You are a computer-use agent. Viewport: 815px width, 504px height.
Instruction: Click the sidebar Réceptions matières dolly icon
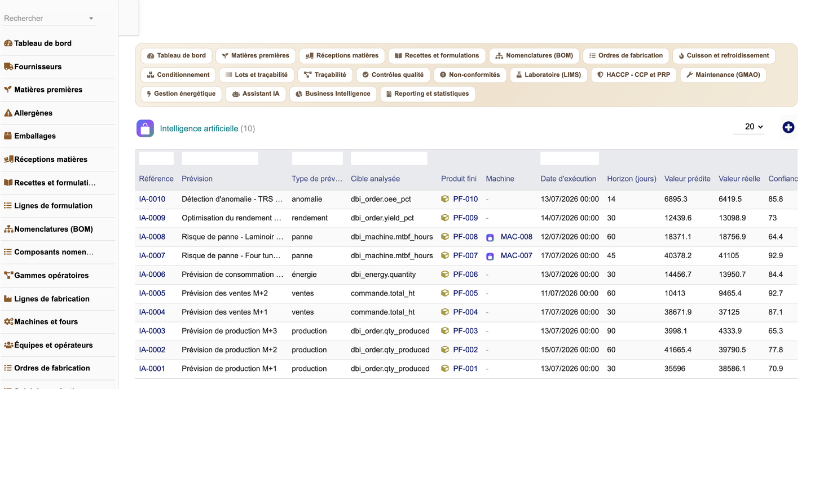pyautogui.click(x=8, y=160)
